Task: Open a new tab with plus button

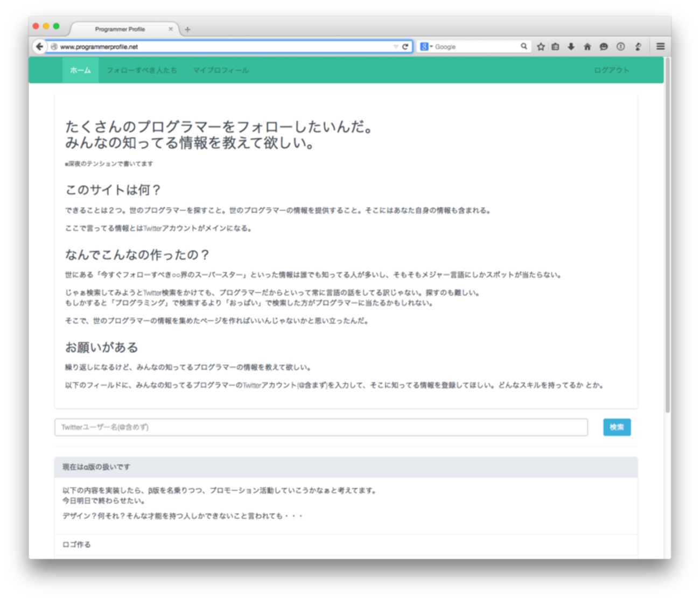Action: tap(187, 30)
